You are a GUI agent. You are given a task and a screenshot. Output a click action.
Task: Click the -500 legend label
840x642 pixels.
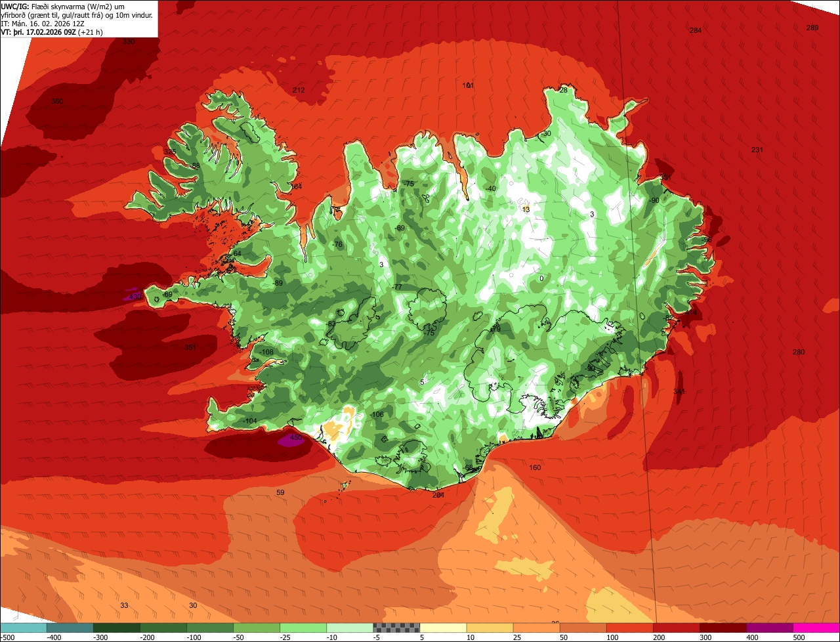(x=7, y=637)
